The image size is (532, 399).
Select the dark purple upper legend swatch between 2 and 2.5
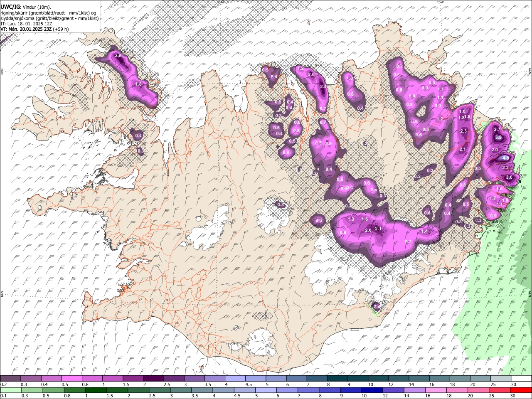click(x=153, y=378)
